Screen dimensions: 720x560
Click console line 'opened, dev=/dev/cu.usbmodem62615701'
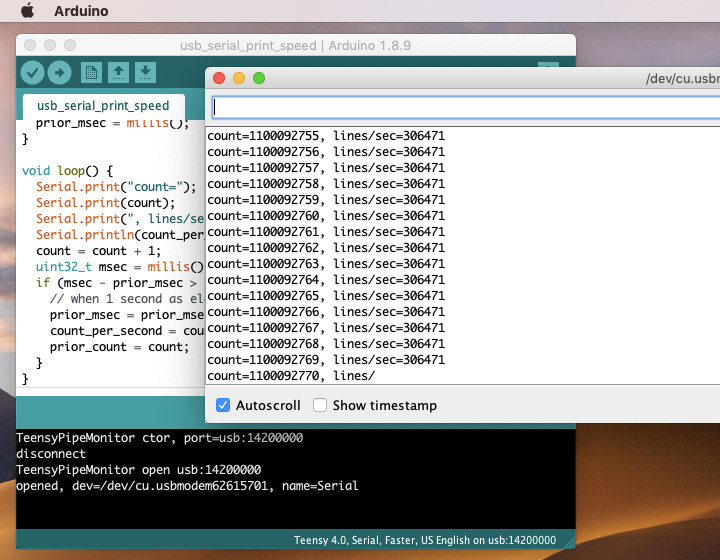187,486
